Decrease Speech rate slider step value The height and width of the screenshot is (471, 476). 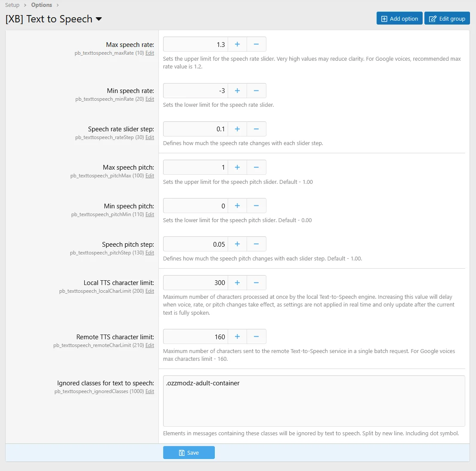click(x=256, y=129)
